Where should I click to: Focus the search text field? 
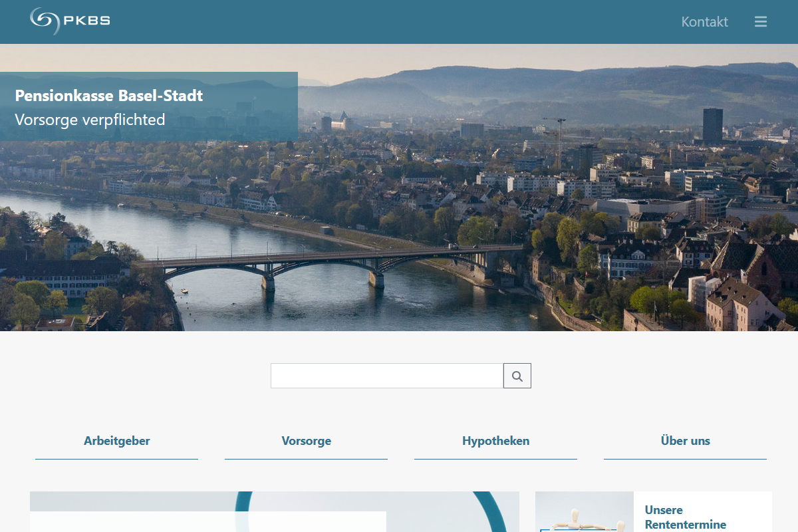pyautogui.click(x=386, y=376)
